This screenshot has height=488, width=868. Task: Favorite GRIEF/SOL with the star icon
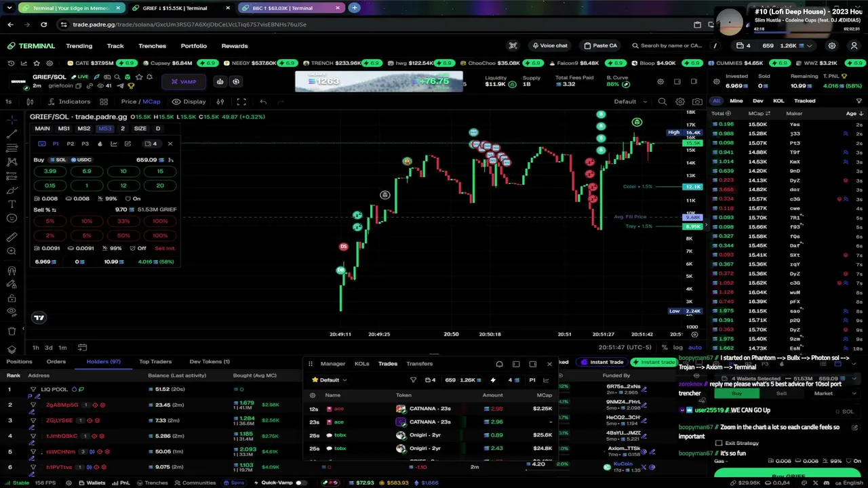139,77
